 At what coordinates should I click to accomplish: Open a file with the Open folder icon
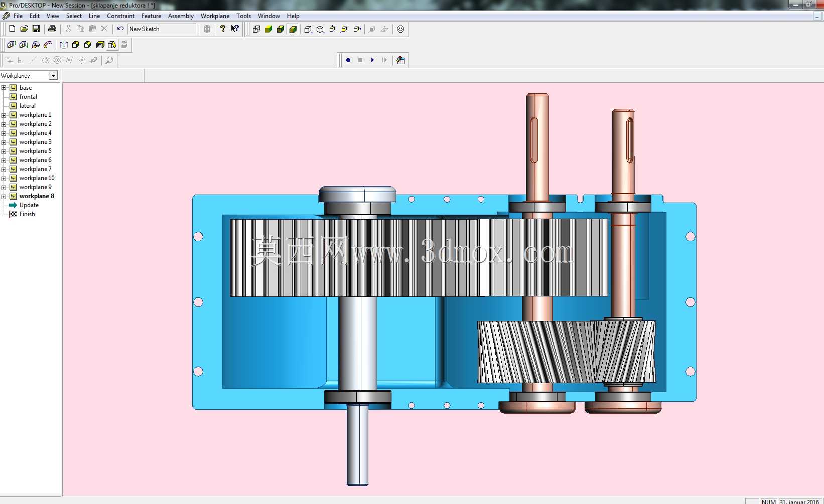coord(24,29)
